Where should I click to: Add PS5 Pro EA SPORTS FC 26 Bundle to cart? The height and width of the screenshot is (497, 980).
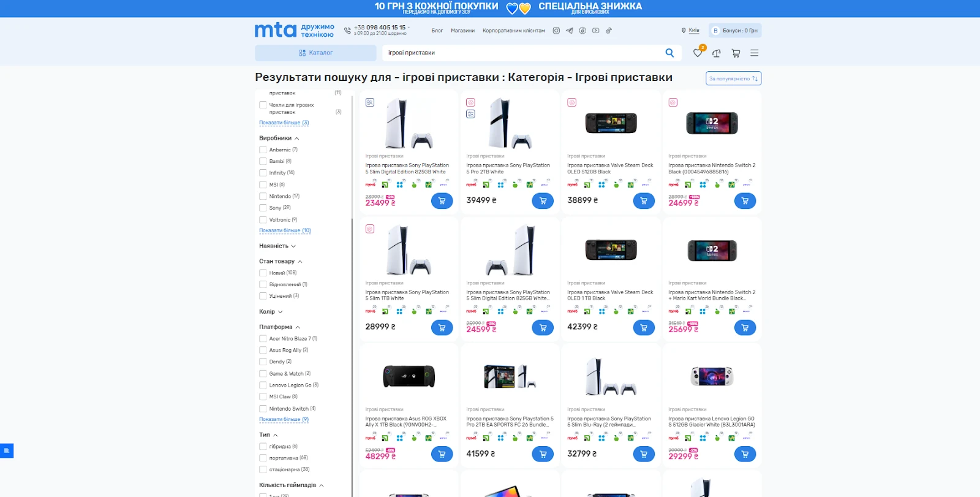543,454
